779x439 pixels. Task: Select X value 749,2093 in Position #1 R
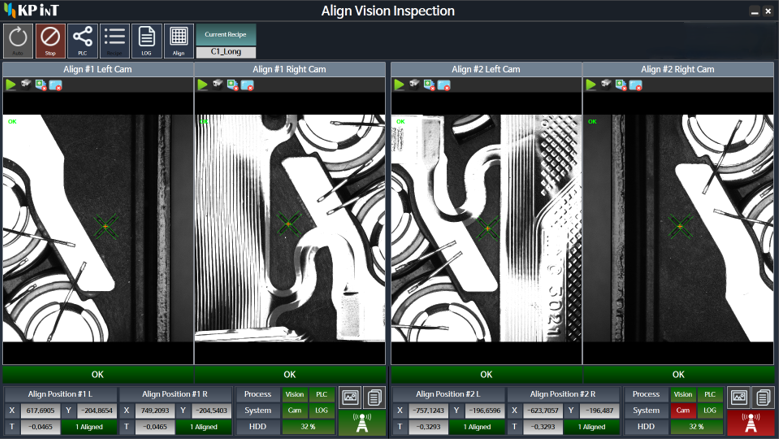155,411
